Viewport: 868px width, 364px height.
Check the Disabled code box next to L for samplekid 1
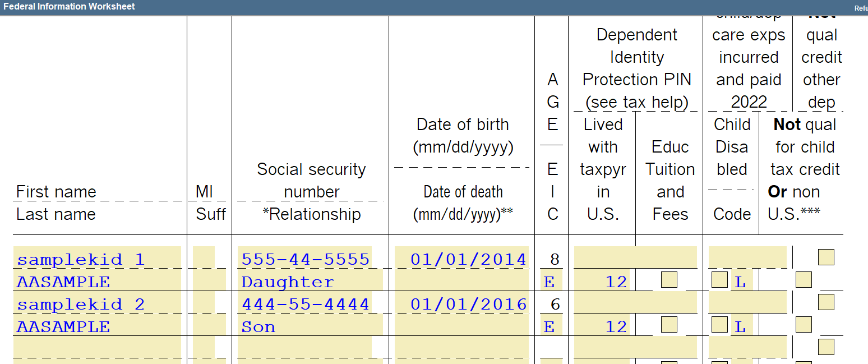click(x=719, y=279)
